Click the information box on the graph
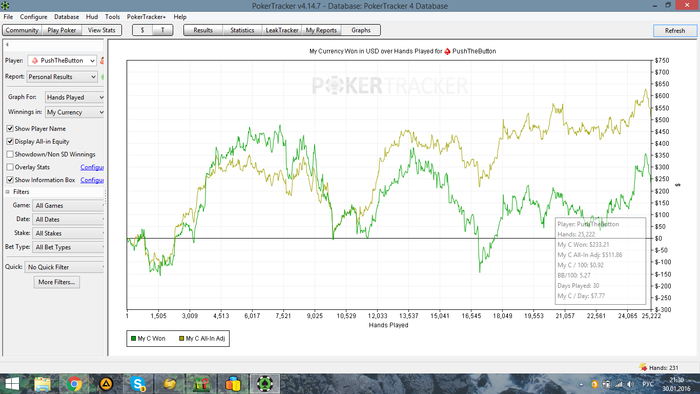700x394 pixels. [600, 261]
